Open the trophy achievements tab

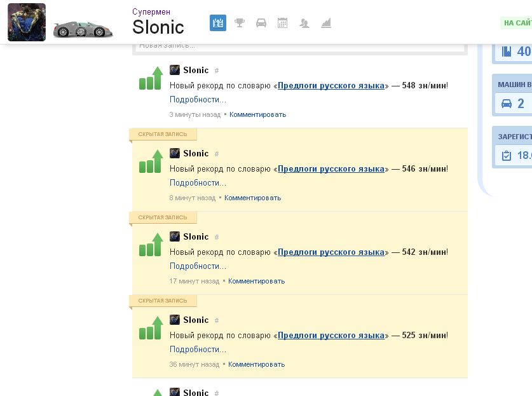coord(240,24)
